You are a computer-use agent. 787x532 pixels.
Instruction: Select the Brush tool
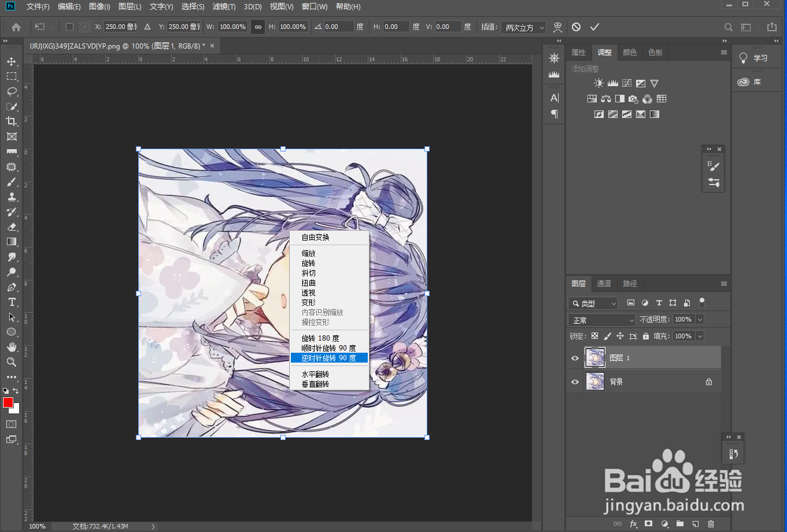12,182
